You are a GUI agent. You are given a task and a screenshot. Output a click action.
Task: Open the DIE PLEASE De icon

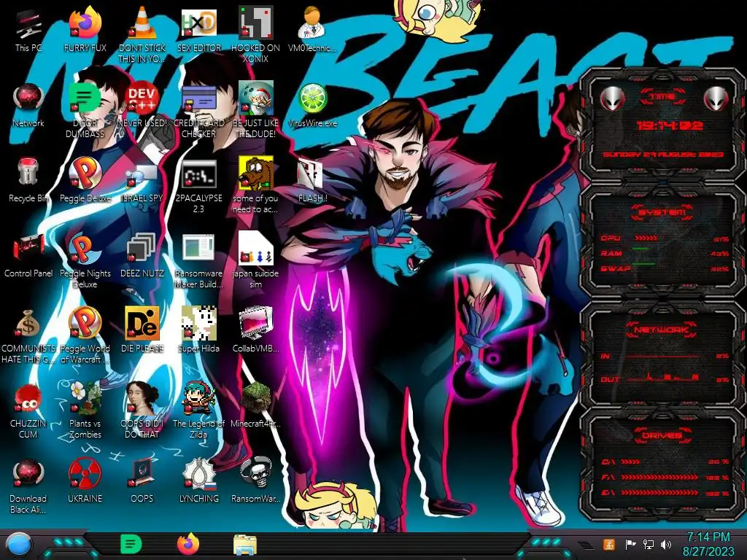point(142,330)
